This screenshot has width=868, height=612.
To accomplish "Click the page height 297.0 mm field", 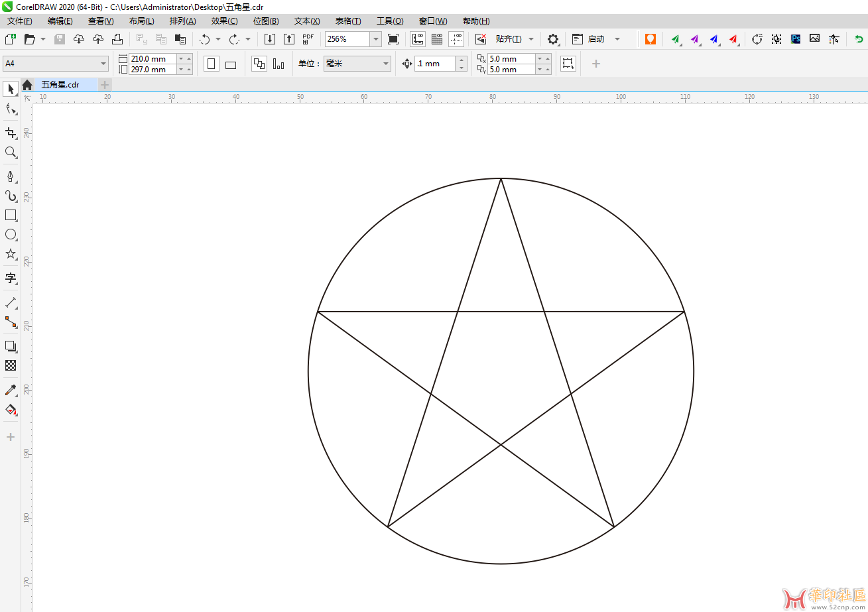I will point(153,69).
